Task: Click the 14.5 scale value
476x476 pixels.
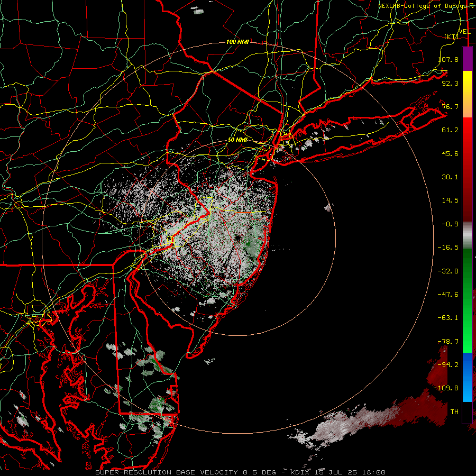Action: pyautogui.click(x=450, y=200)
